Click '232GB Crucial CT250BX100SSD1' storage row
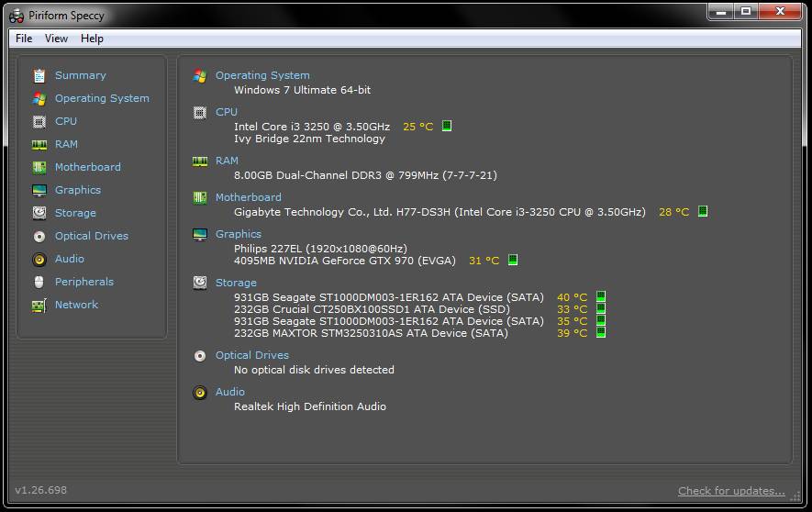The image size is (812, 512). [372, 309]
